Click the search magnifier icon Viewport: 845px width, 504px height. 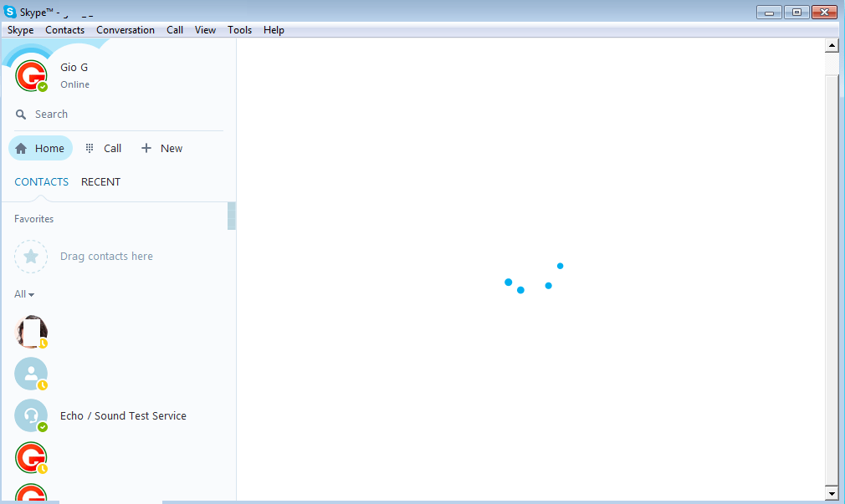click(x=21, y=115)
